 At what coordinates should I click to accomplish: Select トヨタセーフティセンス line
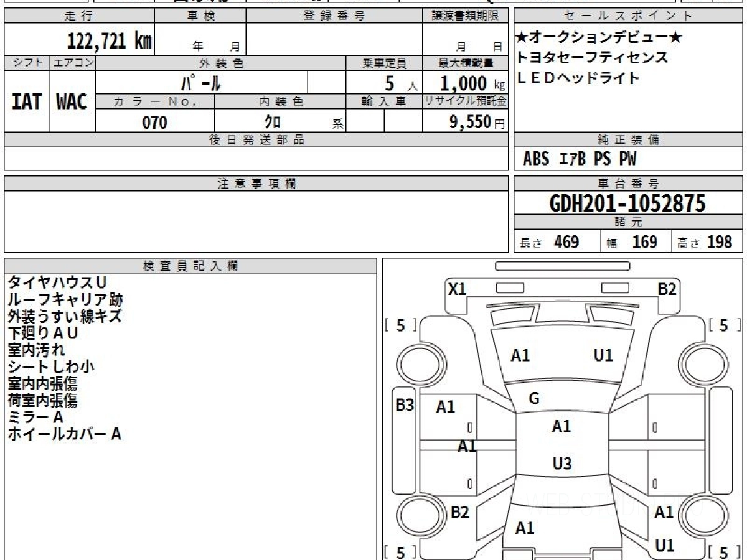pyautogui.click(x=592, y=58)
